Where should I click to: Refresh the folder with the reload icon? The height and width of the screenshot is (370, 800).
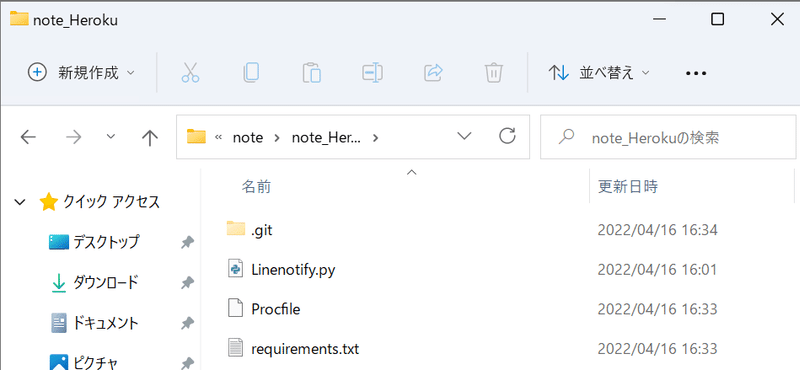click(507, 136)
